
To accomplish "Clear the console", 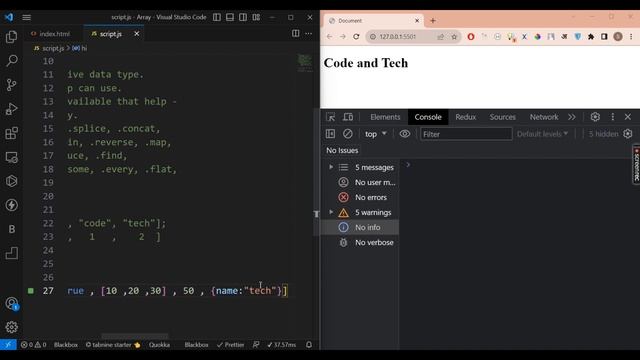I will click(347, 134).
